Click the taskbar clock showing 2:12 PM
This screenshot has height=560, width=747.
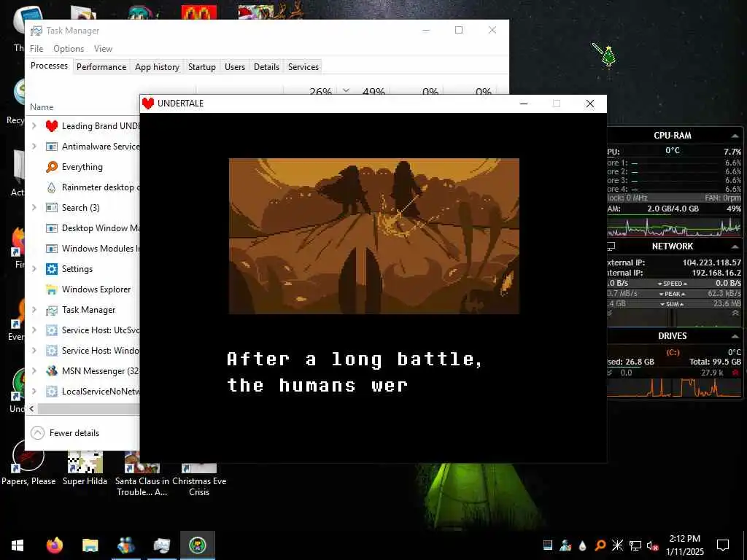[684, 545]
